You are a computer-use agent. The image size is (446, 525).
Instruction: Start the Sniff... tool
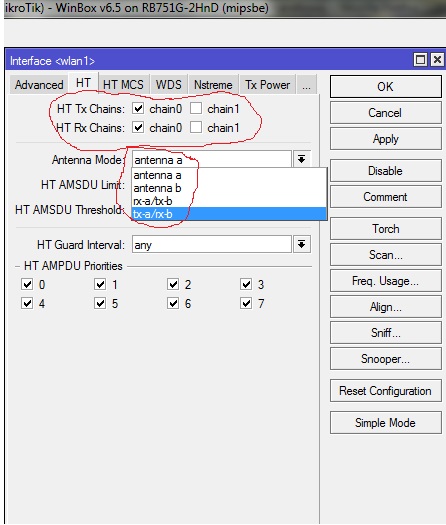[386, 333]
